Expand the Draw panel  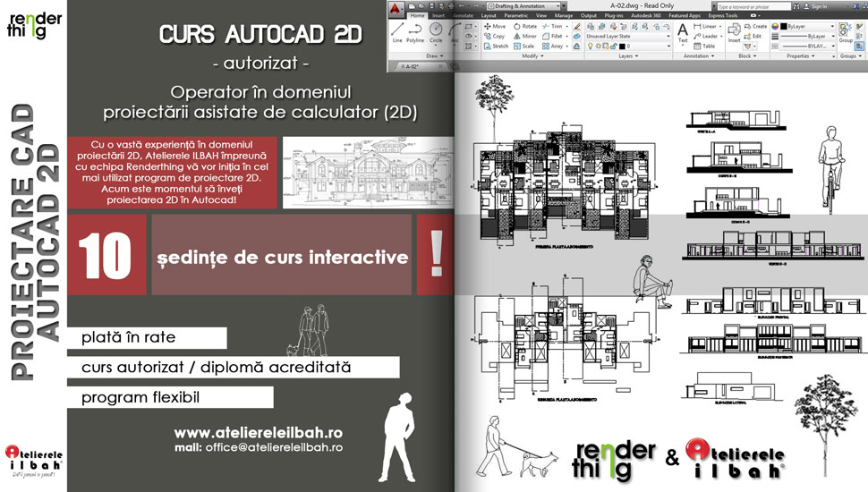click(x=435, y=55)
